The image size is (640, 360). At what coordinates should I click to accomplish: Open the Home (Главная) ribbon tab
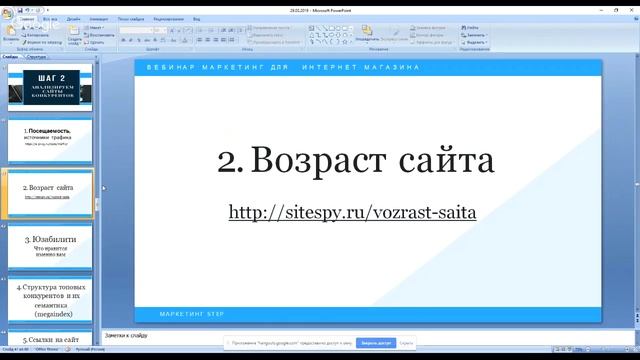click(27, 19)
